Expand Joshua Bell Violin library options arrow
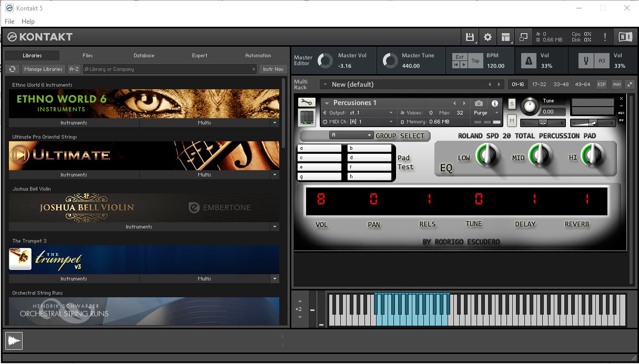Screen dimensions: 639x364 pos(275,226)
